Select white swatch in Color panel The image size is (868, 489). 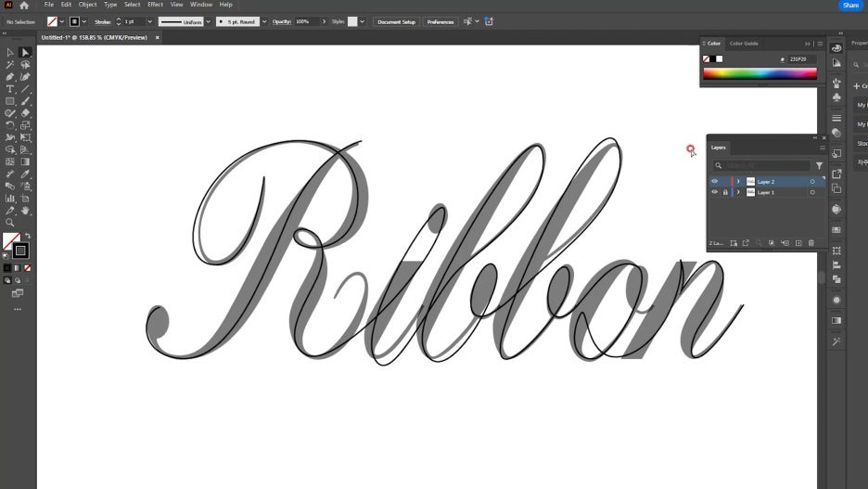coord(719,58)
